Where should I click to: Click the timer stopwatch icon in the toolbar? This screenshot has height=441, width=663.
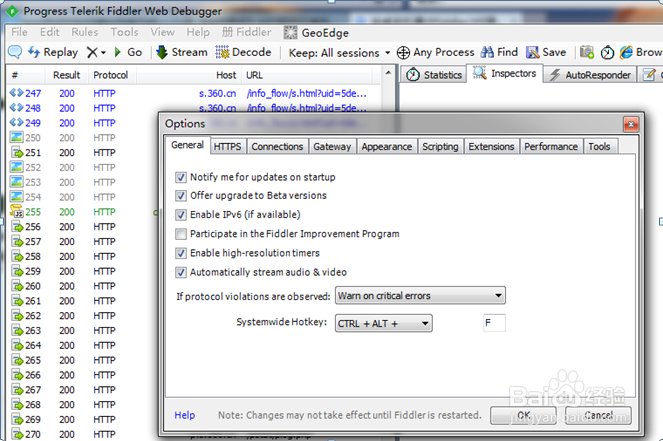tap(607, 52)
